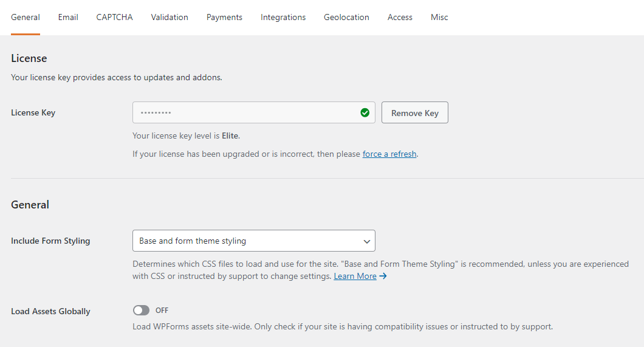644x347 pixels.
Task: Click the 'force a refresh' link
Action: click(x=389, y=154)
